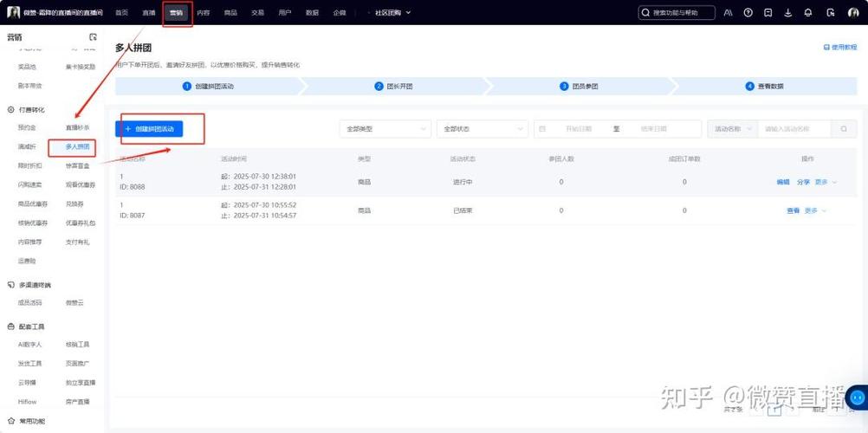Image resolution: width=868 pixels, height=433 pixels.
Task: Expand the 社区团购 dropdown in top bar
Action: click(393, 13)
